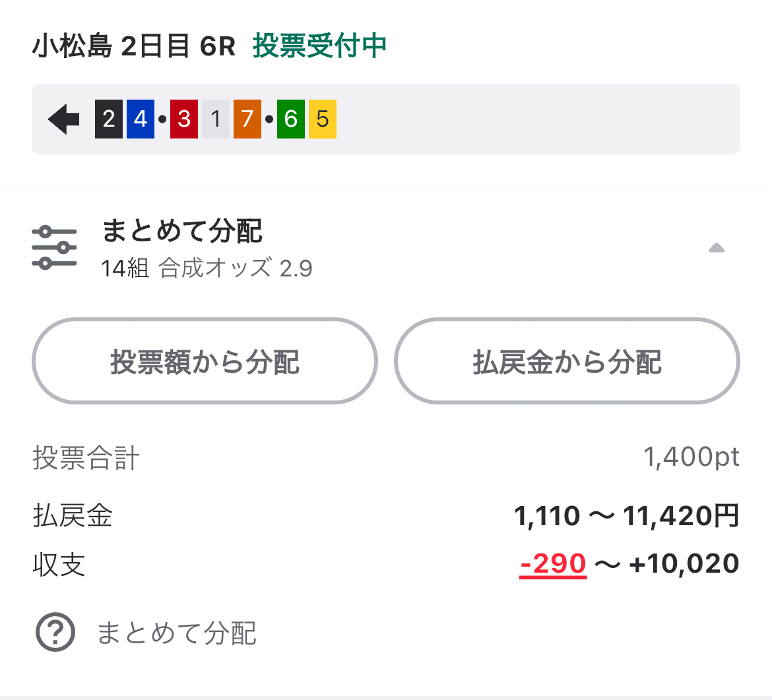
Task: Click the back arrow navigation icon
Action: tap(63, 119)
